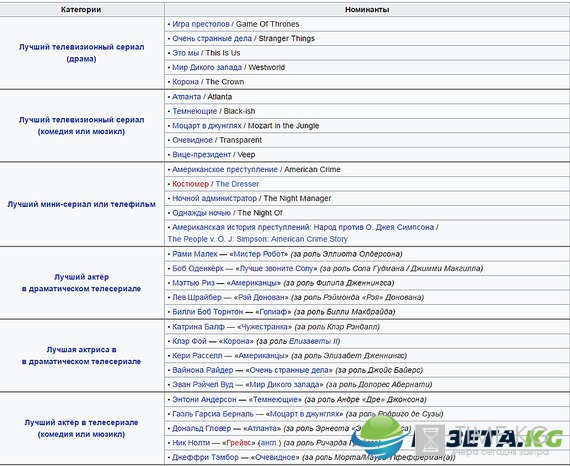Open the 'Вайнона Райдер' link
Viewport: 570px width, 466px height.
point(202,370)
